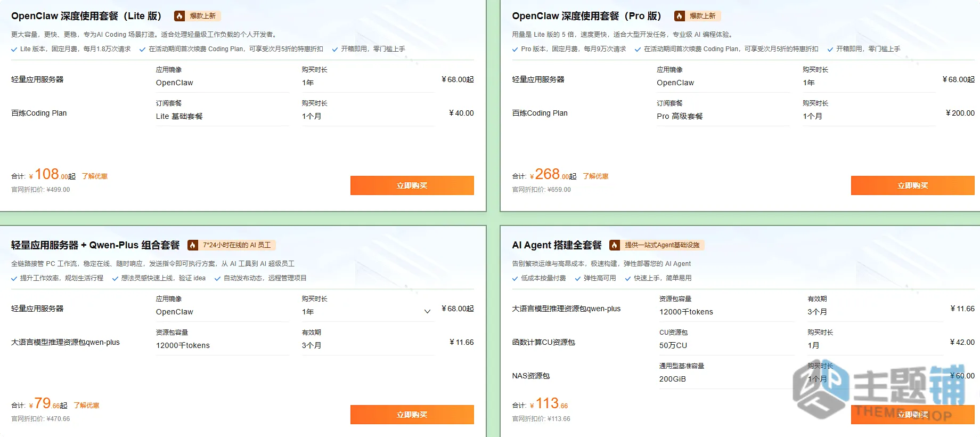Click the checkmark icon before '自动发布动态，远程管理项目'
This screenshot has height=437, width=980.
217,279
